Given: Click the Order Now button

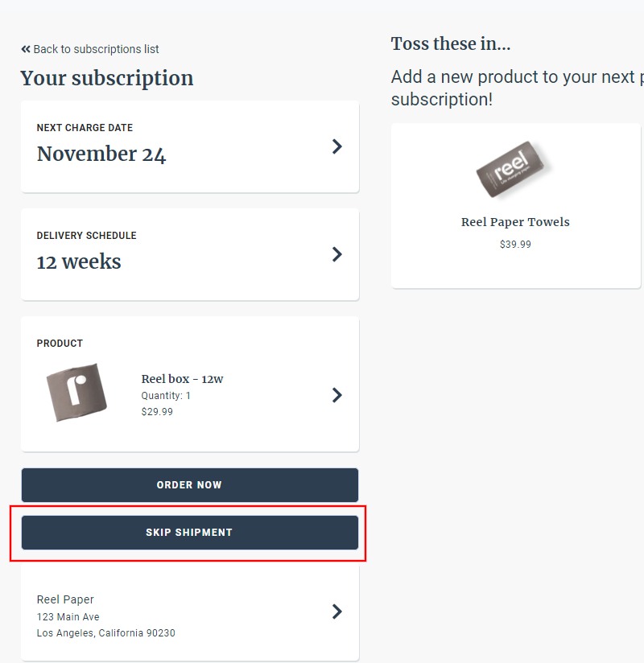Looking at the screenshot, I should 189,485.
